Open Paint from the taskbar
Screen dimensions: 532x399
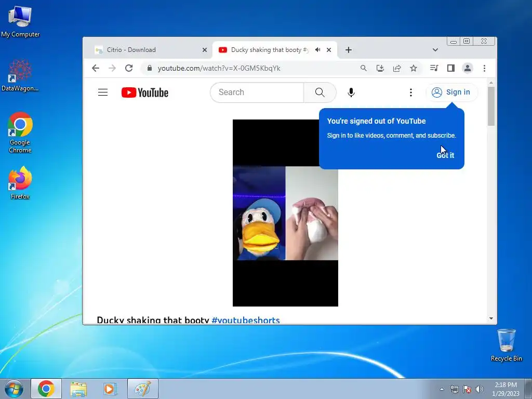pos(143,389)
